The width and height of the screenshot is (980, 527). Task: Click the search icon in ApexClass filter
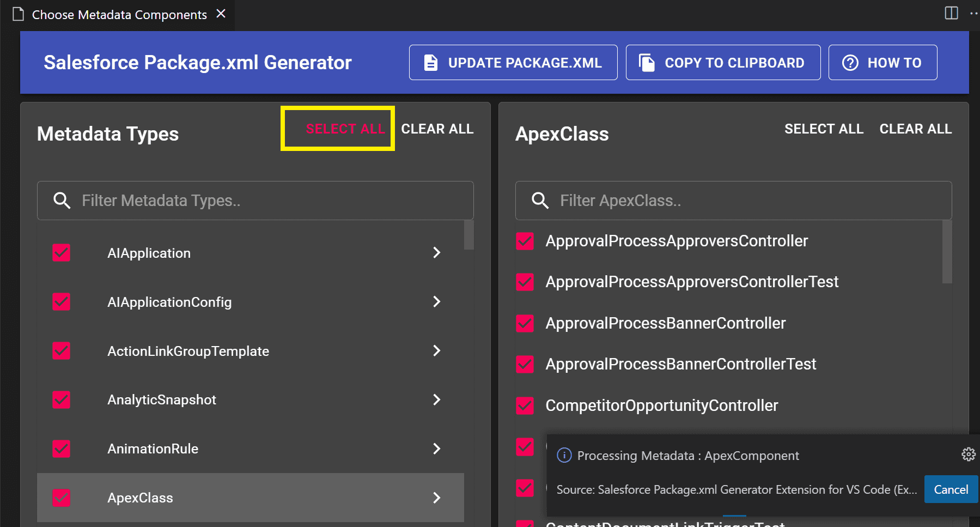click(x=540, y=201)
